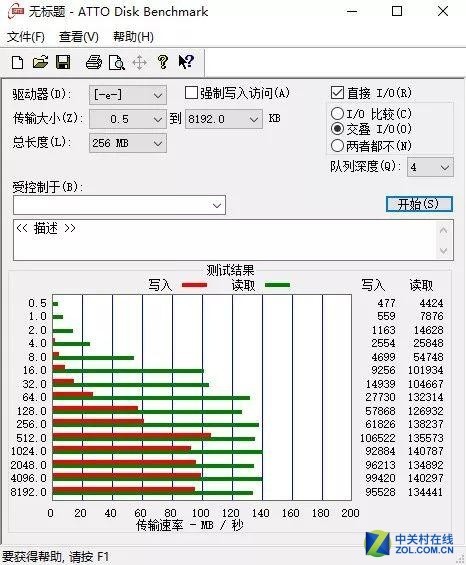The width and height of the screenshot is (466, 565).
Task: Click the read value 4424
Action: point(431,303)
